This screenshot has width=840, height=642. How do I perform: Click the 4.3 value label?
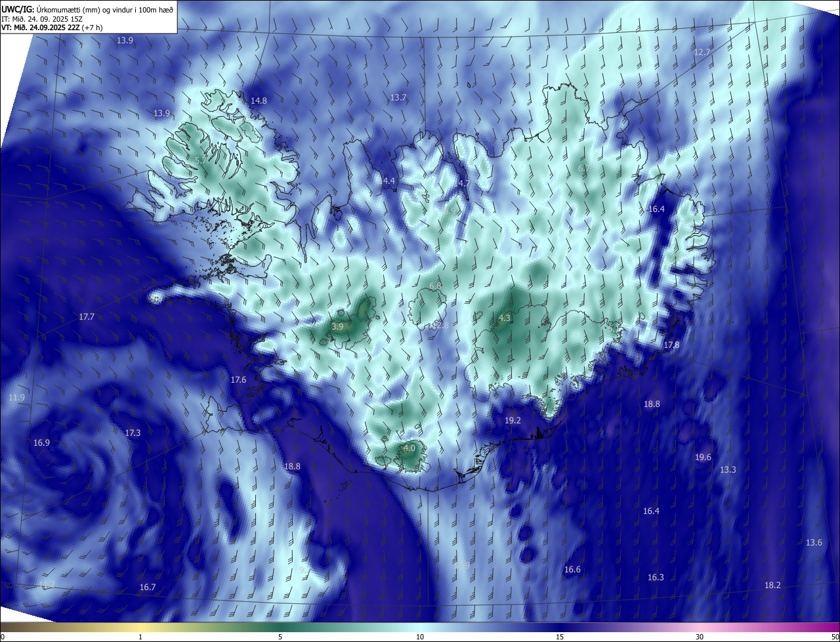(504, 318)
